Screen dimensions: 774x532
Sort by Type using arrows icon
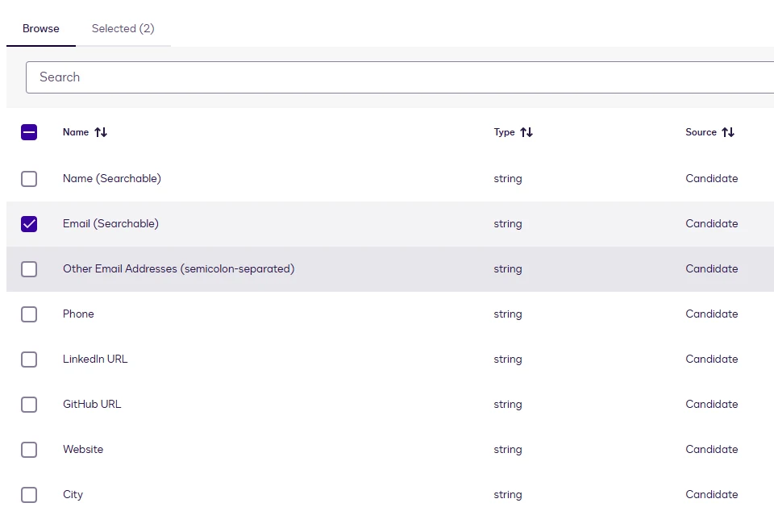[x=526, y=132]
